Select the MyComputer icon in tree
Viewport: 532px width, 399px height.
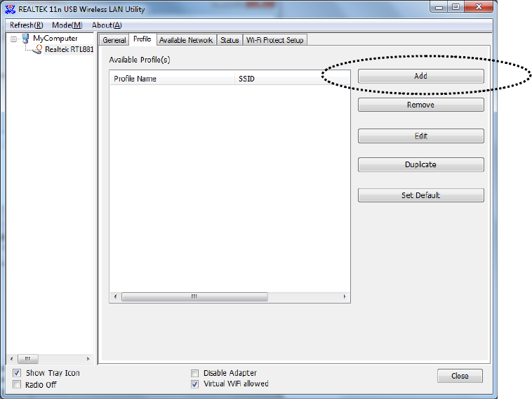click(x=25, y=39)
